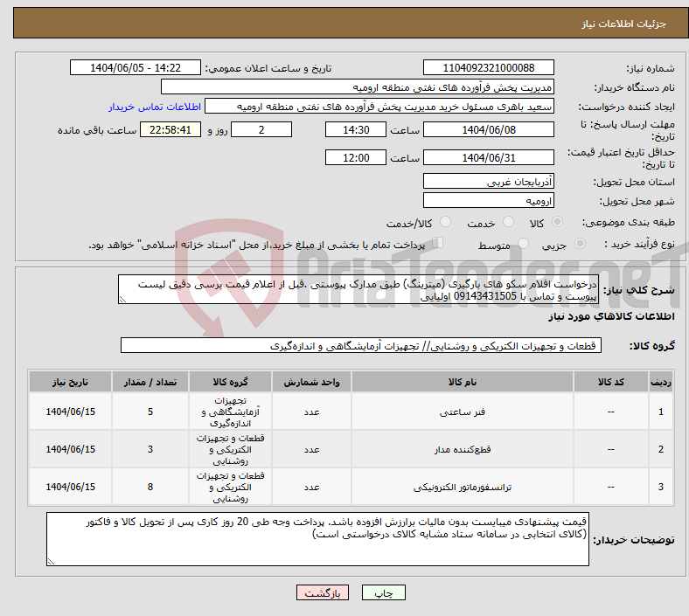The width and height of the screenshot is (689, 616).
Task: Select the جزیی purchase type radio
Action: 580,243
